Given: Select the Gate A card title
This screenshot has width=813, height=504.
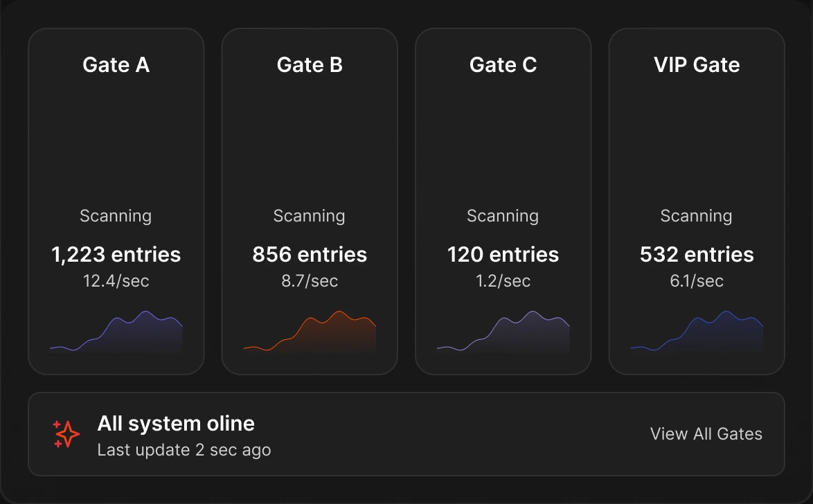Looking at the screenshot, I should pyautogui.click(x=116, y=65).
